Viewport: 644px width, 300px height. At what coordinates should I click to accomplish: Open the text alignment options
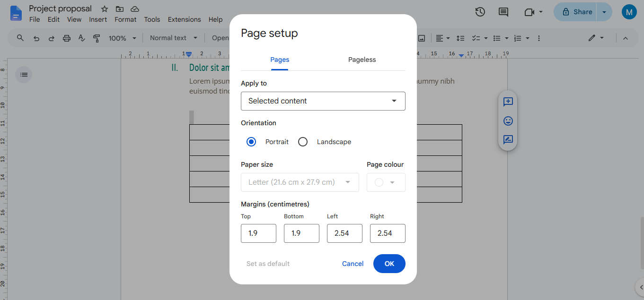[443, 38]
